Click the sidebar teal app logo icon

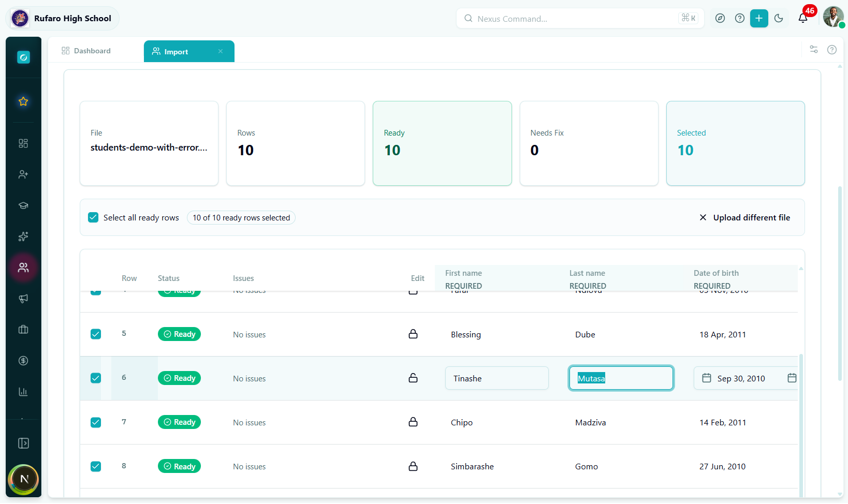(x=23, y=57)
